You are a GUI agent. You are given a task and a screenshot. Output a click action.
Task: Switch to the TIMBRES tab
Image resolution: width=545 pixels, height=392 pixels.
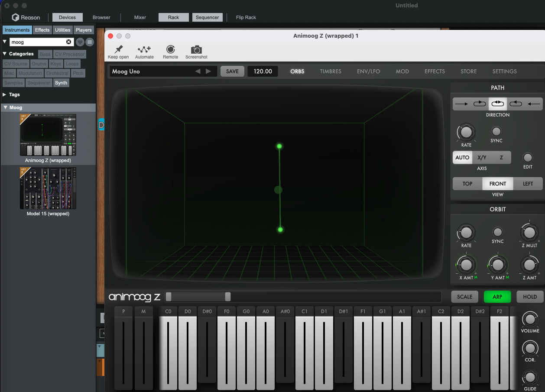(x=331, y=71)
